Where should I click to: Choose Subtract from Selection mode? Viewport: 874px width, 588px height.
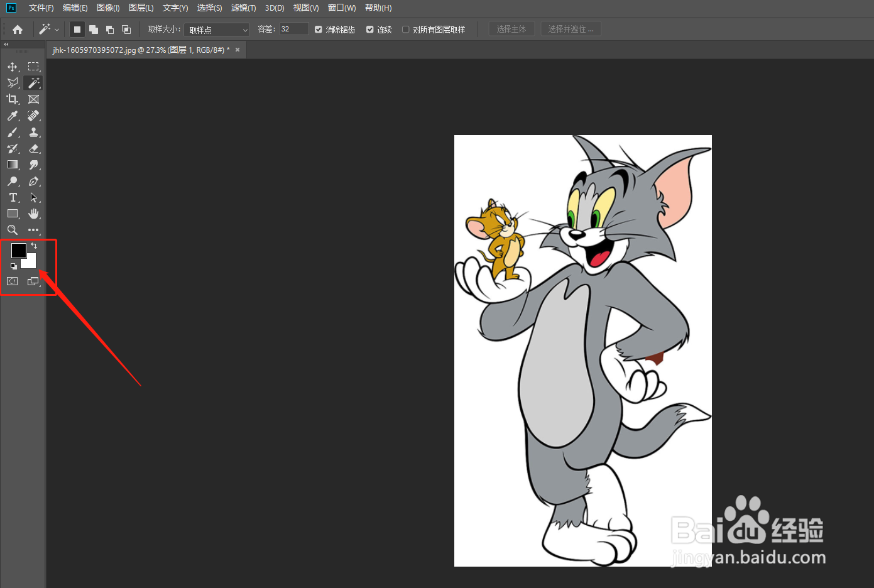coord(110,30)
